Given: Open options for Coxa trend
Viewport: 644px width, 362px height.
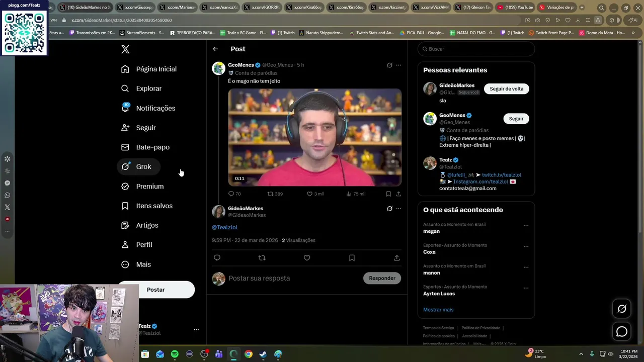Looking at the screenshot, I should 526,246.
